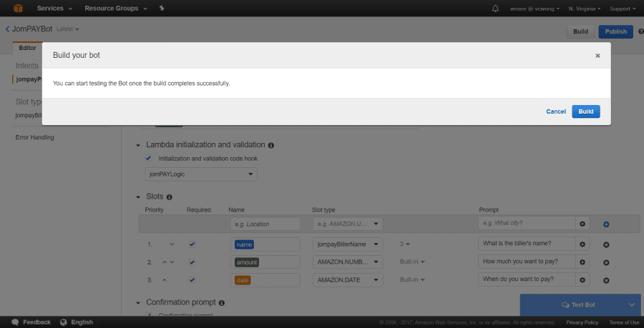Image resolution: width=644 pixels, height=328 pixels.
Task: Click info icon beside Confirmation prompt
Action: (x=222, y=303)
